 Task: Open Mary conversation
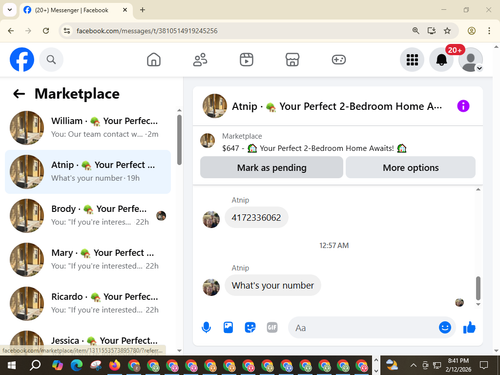tap(88, 260)
